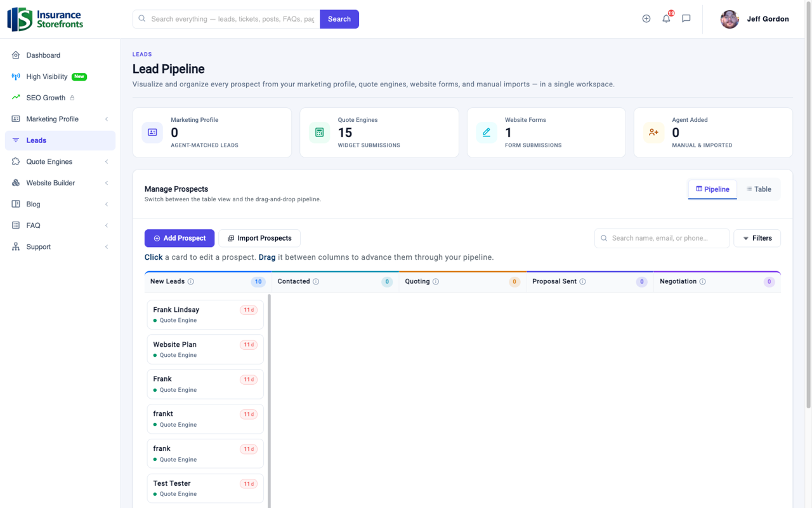Click the New Leads column scrollbar
The width and height of the screenshot is (812, 508).
[x=270, y=400]
